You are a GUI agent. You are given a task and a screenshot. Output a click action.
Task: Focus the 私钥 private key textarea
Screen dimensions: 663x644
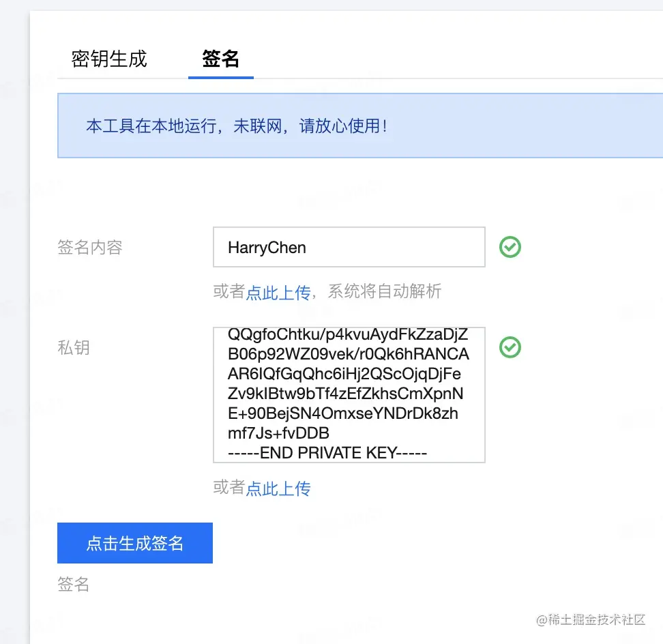click(x=349, y=394)
